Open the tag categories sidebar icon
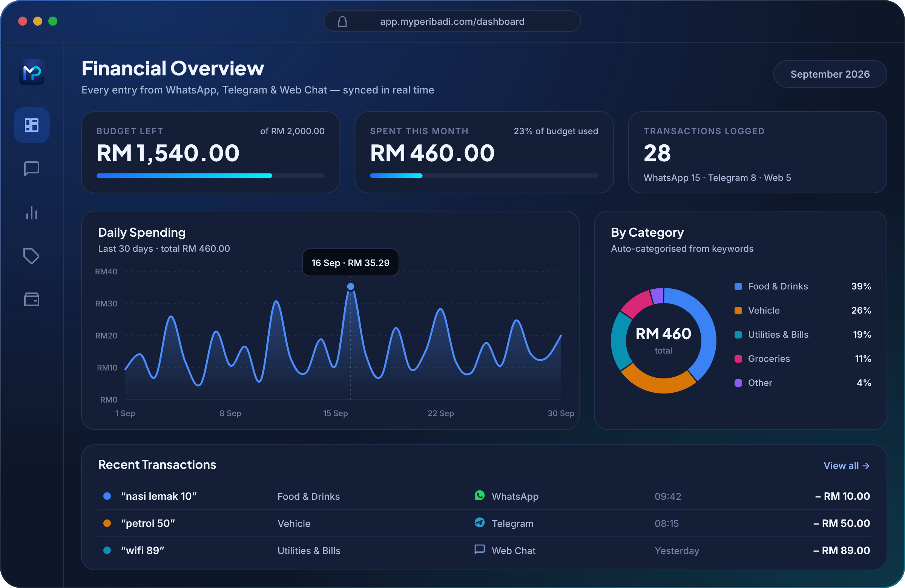This screenshot has height=588, width=905. pyautogui.click(x=32, y=256)
